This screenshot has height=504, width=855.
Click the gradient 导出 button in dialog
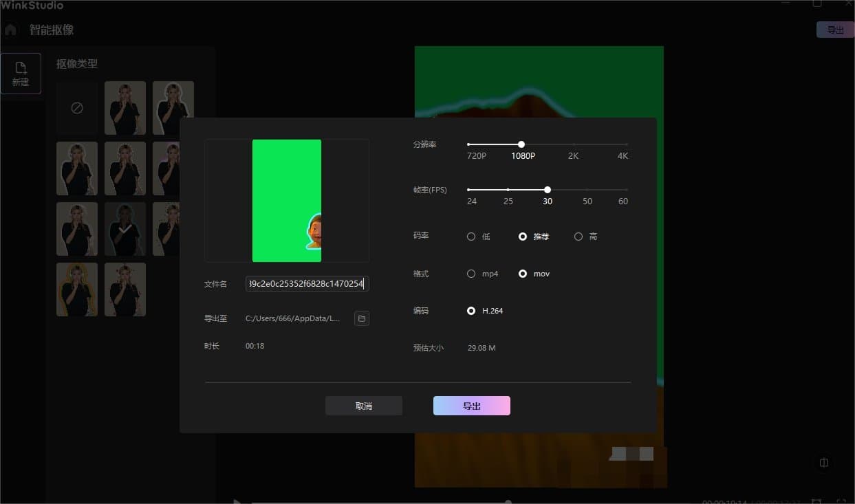click(472, 406)
